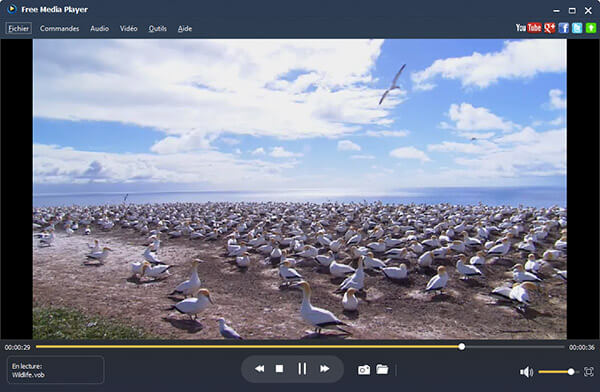Click the YouTube icon
Image resolution: width=600 pixels, height=392 pixels.
click(x=528, y=28)
